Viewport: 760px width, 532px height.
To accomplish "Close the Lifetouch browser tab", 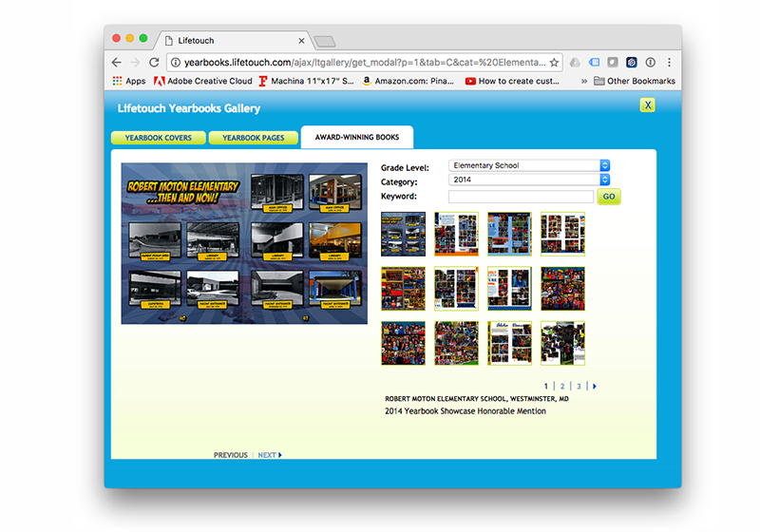I will (x=301, y=41).
